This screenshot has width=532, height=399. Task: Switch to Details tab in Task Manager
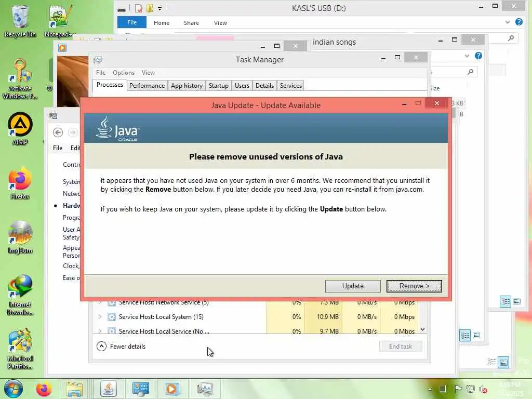264,86
